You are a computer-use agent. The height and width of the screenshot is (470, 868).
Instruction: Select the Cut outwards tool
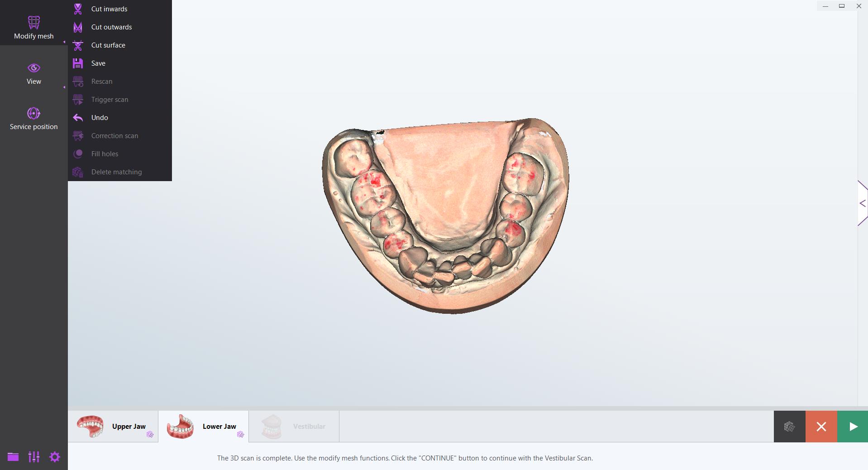(x=111, y=27)
